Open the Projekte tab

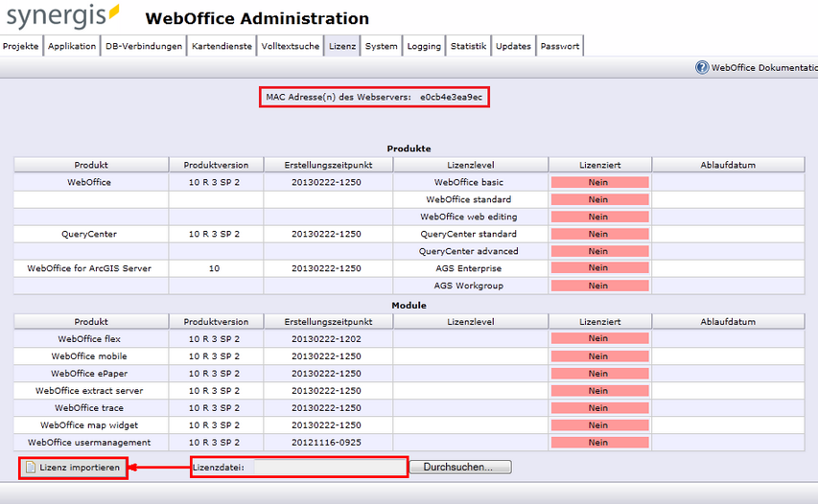(x=21, y=46)
